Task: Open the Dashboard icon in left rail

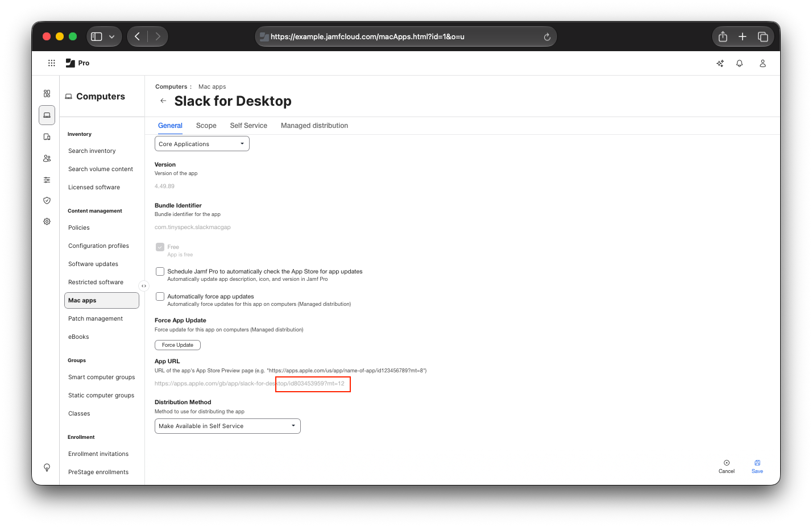Action: (x=47, y=94)
